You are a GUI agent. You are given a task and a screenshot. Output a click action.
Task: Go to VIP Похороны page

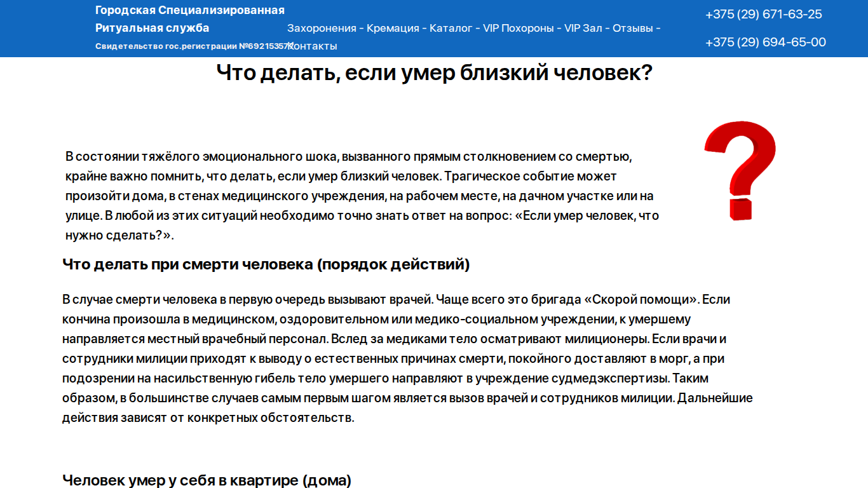519,28
